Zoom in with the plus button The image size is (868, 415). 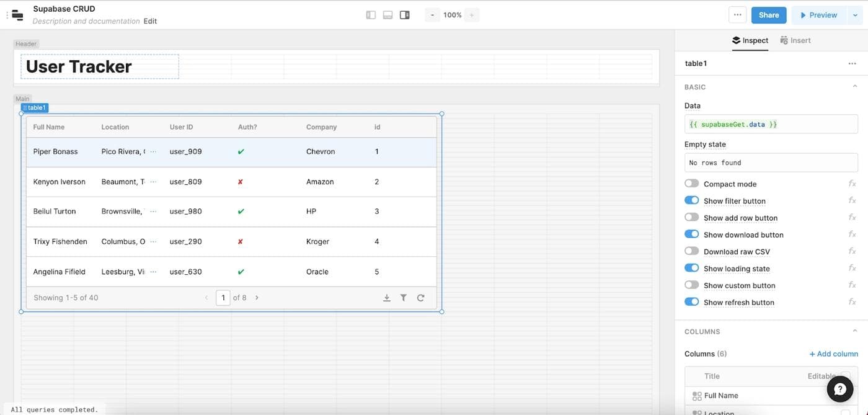click(x=471, y=15)
